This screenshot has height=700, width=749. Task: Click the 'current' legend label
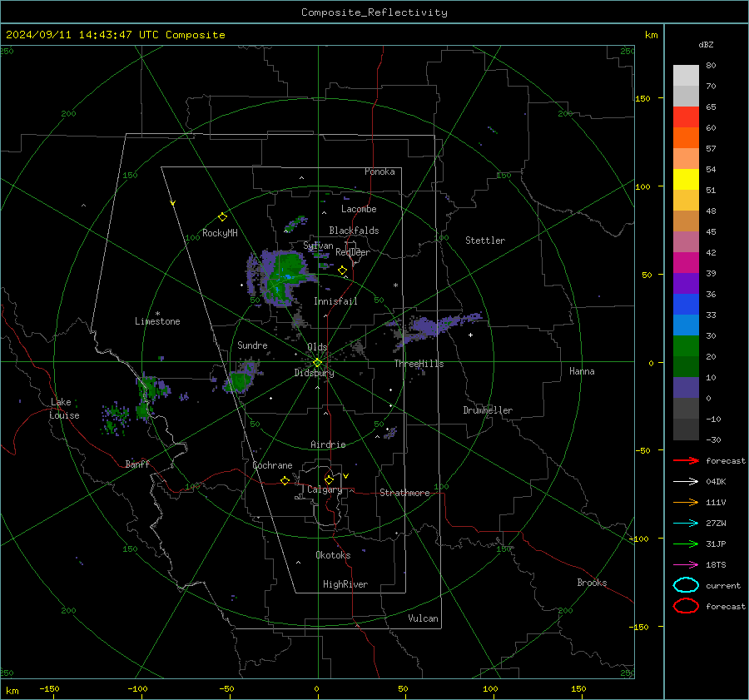pyautogui.click(x=723, y=585)
